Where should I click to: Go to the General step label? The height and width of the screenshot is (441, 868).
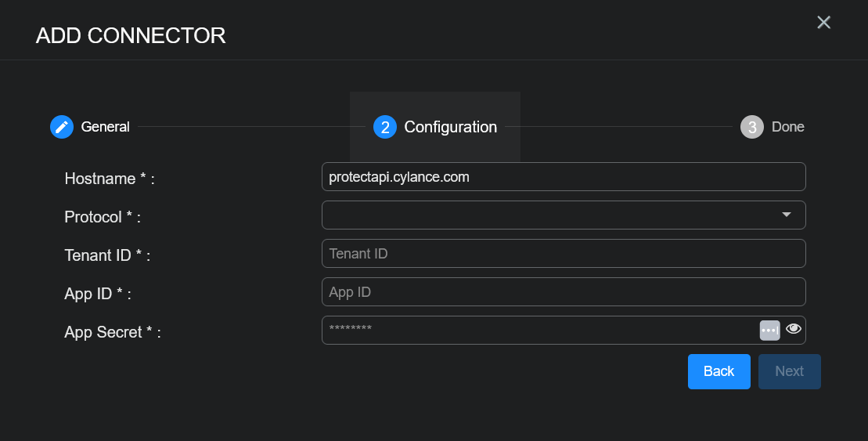coord(105,127)
